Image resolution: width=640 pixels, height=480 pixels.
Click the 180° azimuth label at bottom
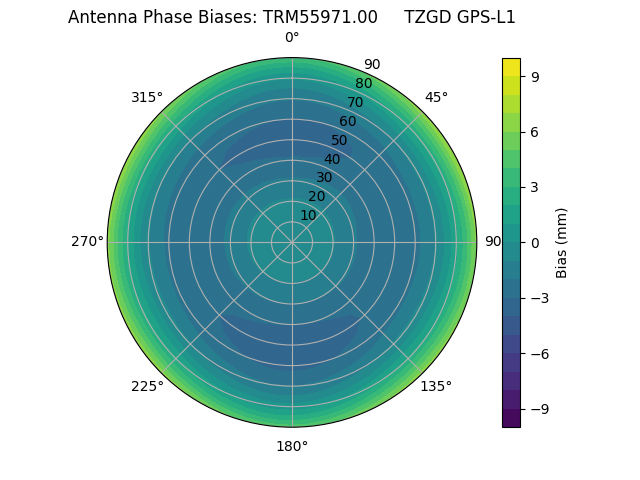tap(292, 446)
